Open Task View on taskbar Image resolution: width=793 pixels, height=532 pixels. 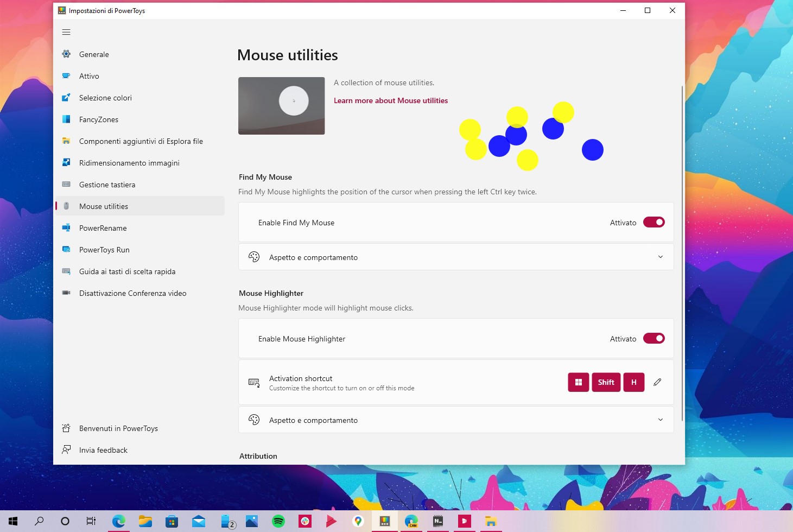[91, 521]
